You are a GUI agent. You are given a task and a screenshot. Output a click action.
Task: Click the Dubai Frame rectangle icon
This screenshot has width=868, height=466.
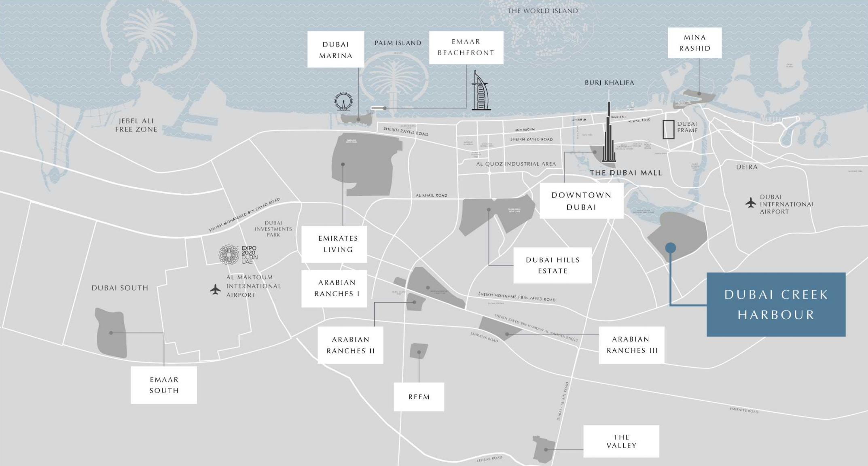(668, 129)
